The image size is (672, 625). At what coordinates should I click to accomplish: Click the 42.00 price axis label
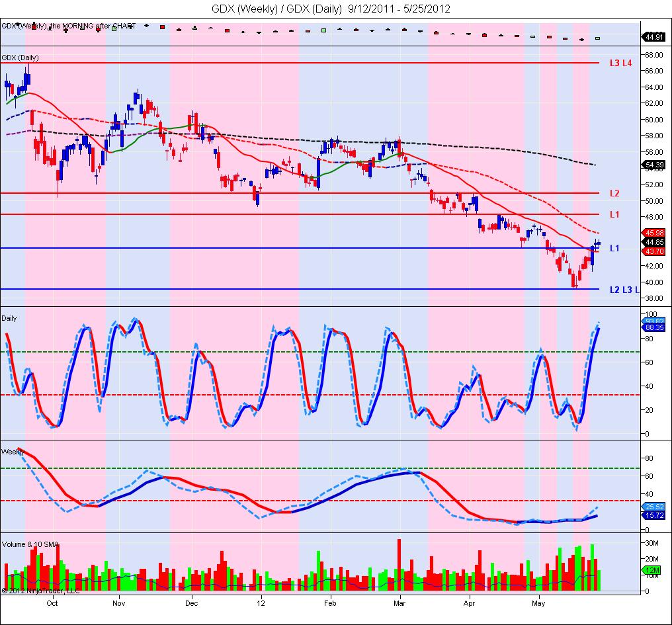point(654,266)
